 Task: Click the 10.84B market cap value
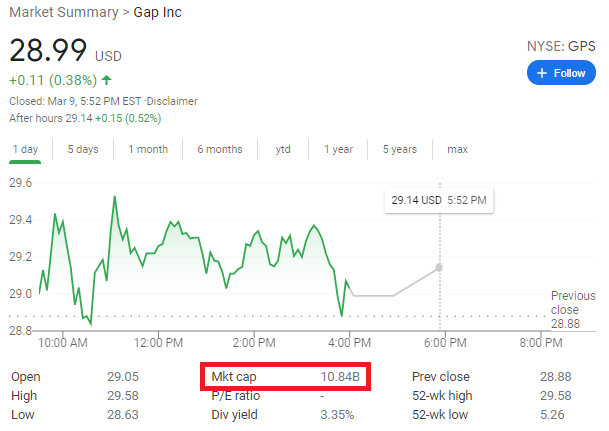(x=340, y=377)
